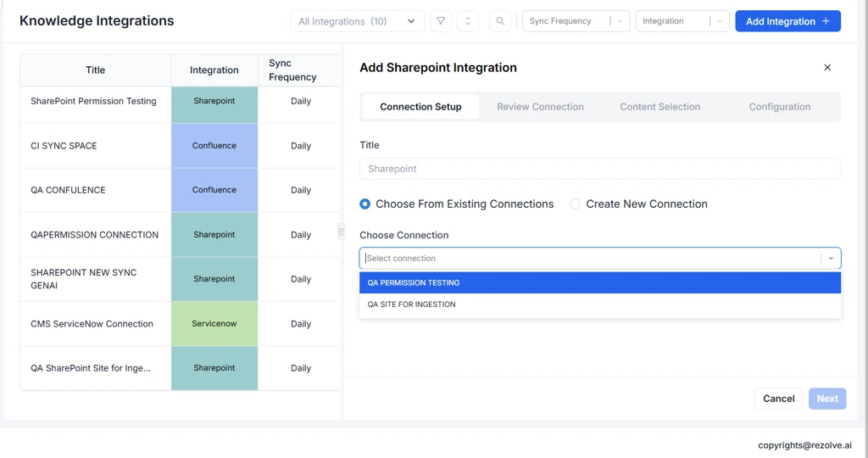Click the Title input field

(x=599, y=169)
